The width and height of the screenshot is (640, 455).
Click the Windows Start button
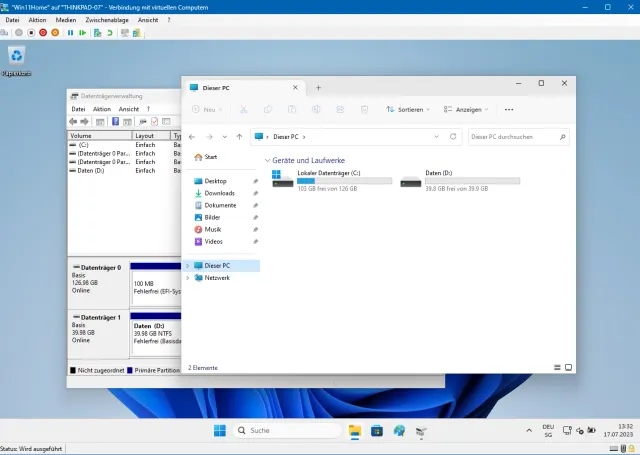tap(219, 430)
